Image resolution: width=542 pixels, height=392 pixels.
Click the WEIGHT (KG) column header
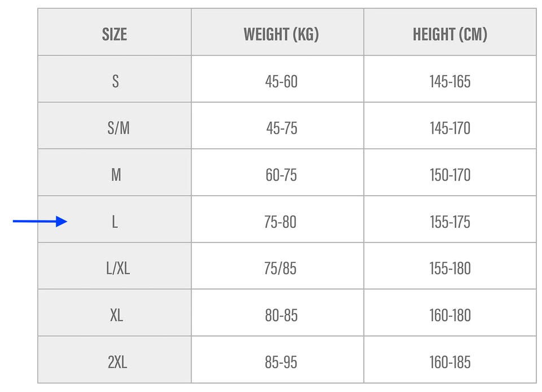point(281,34)
